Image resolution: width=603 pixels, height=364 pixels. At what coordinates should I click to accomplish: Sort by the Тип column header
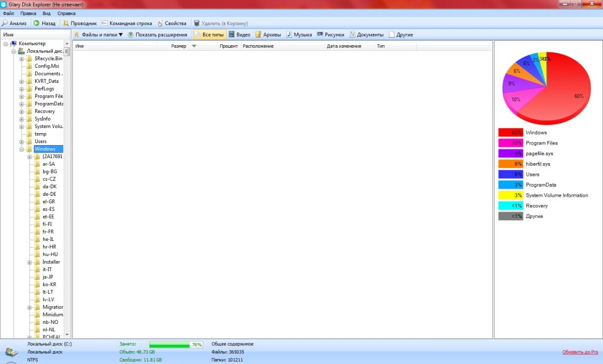(395, 46)
